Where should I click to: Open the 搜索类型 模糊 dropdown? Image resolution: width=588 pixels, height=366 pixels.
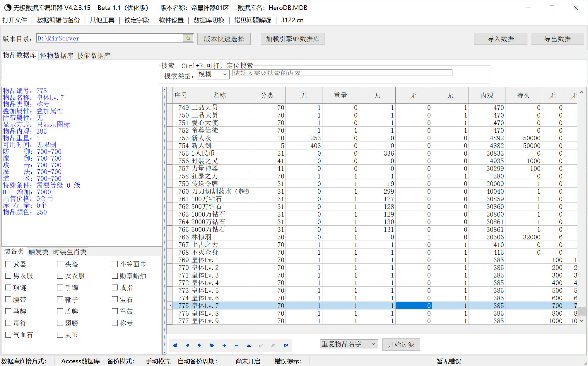213,74
